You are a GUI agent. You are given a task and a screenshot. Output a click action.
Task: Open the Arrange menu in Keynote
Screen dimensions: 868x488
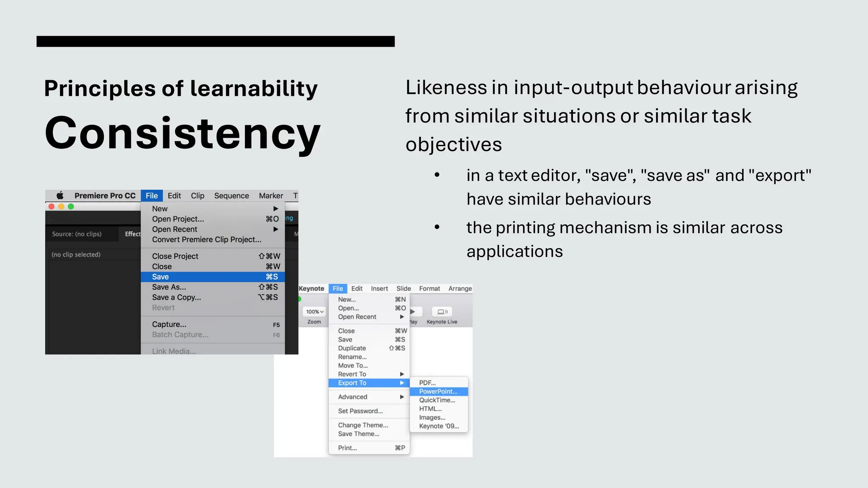click(x=460, y=288)
